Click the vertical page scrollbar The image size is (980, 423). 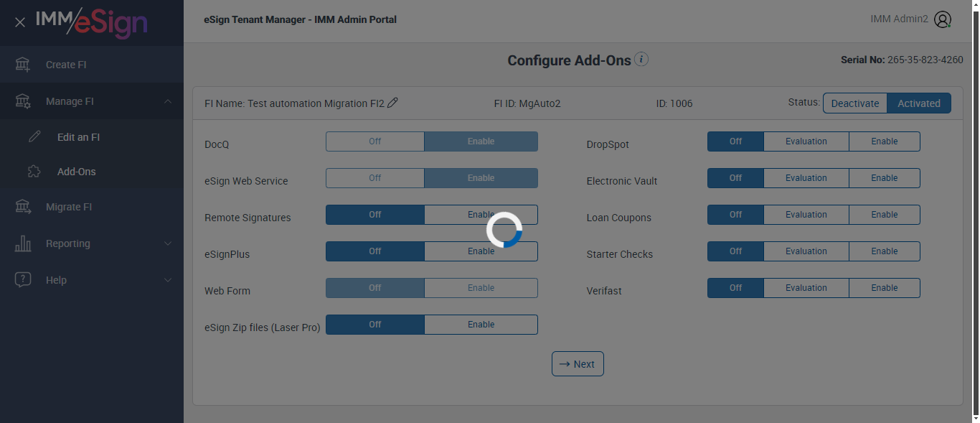tap(976, 211)
